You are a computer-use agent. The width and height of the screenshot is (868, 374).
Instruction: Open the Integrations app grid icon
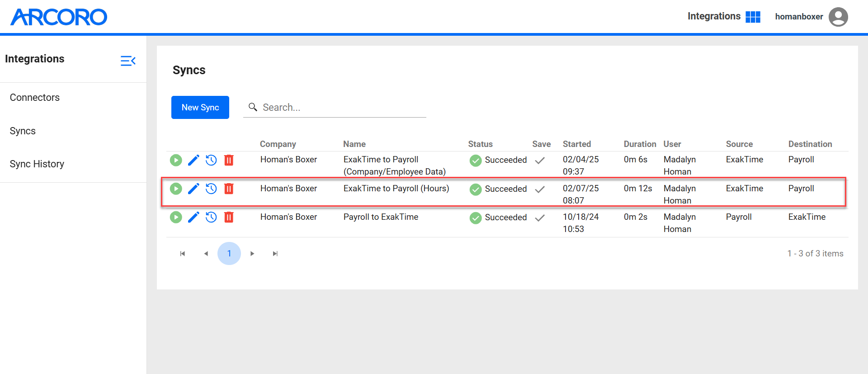click(753, 17)
